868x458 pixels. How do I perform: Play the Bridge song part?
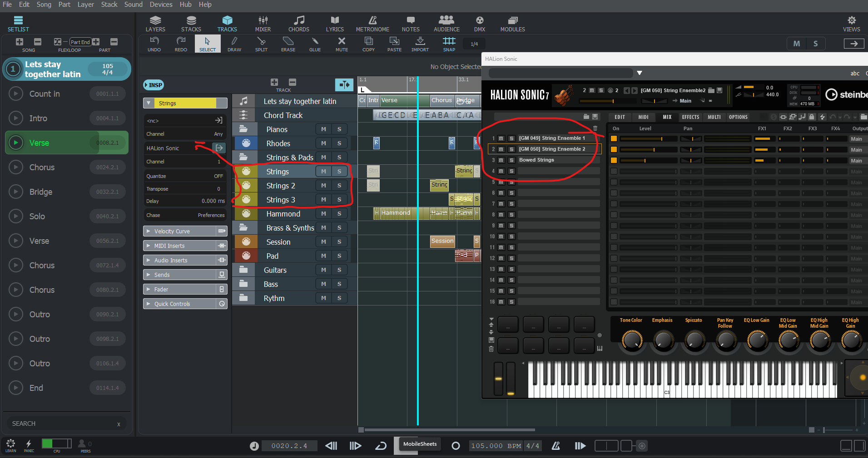click(16, 192)
